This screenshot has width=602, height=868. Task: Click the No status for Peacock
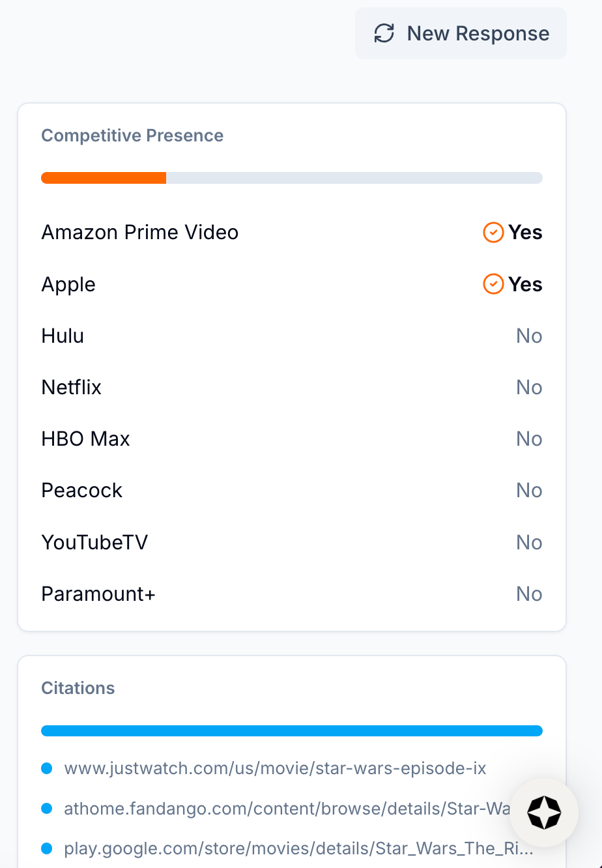coord(528,491)
